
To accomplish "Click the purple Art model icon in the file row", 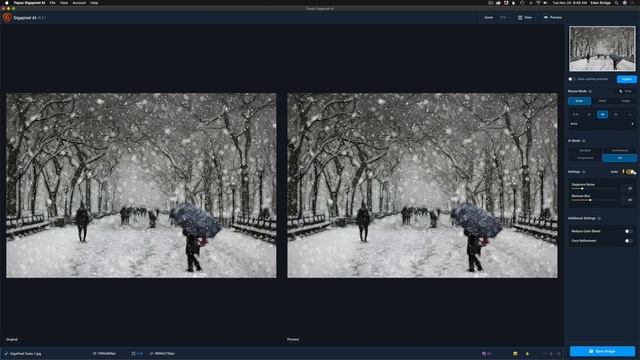I will point(484,353).
